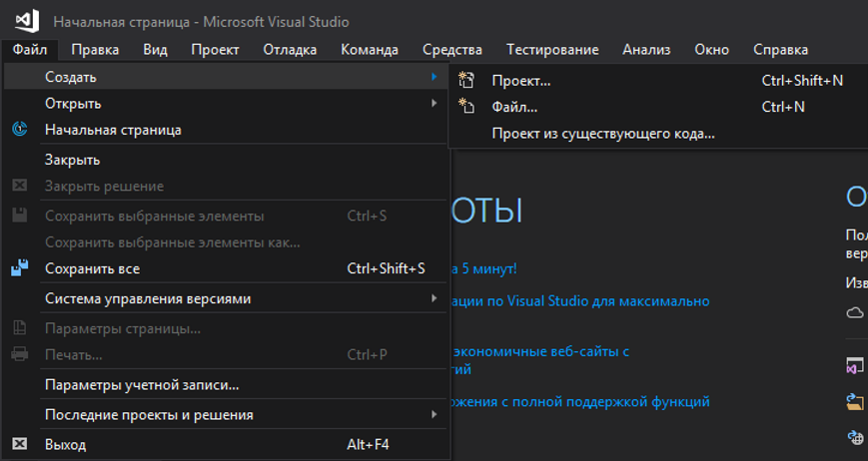Click the new file icon beside Файл...
This screenshot has height=461, width=868.
click(x=466, y=106)
